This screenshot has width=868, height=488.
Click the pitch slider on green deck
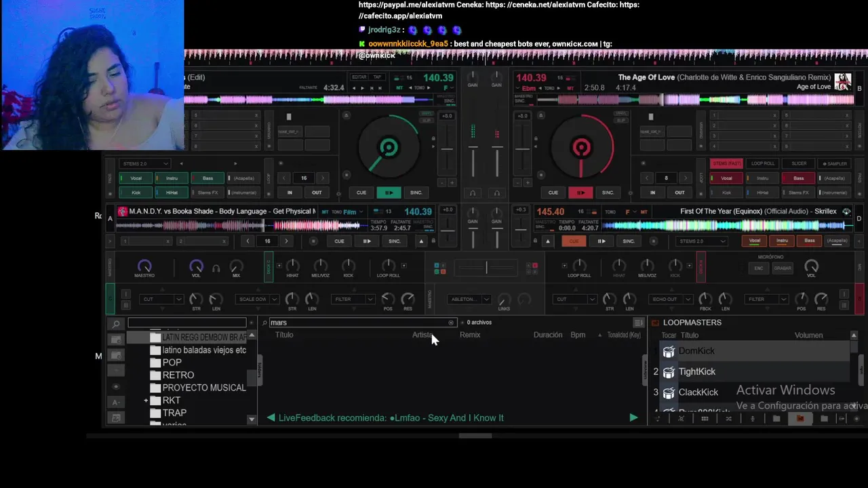click(447, 149)
